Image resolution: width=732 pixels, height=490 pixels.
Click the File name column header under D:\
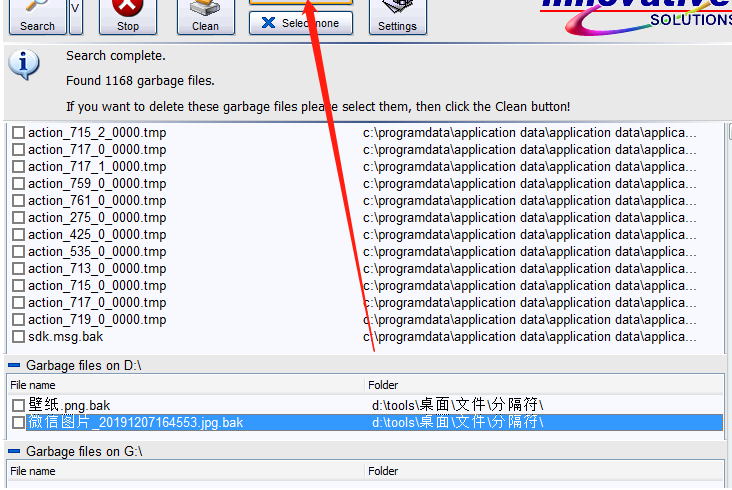point(186,385)
